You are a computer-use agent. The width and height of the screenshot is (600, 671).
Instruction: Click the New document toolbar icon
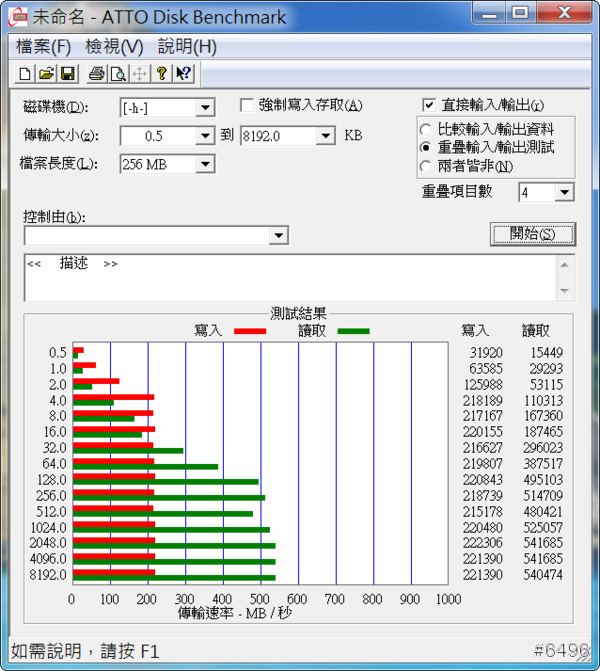25,74
